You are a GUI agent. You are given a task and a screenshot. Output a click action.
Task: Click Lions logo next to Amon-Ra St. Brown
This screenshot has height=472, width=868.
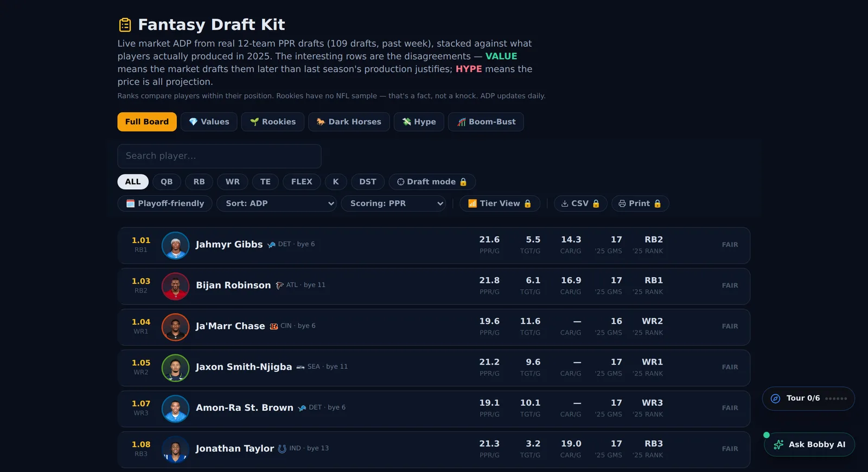point(302,407)
